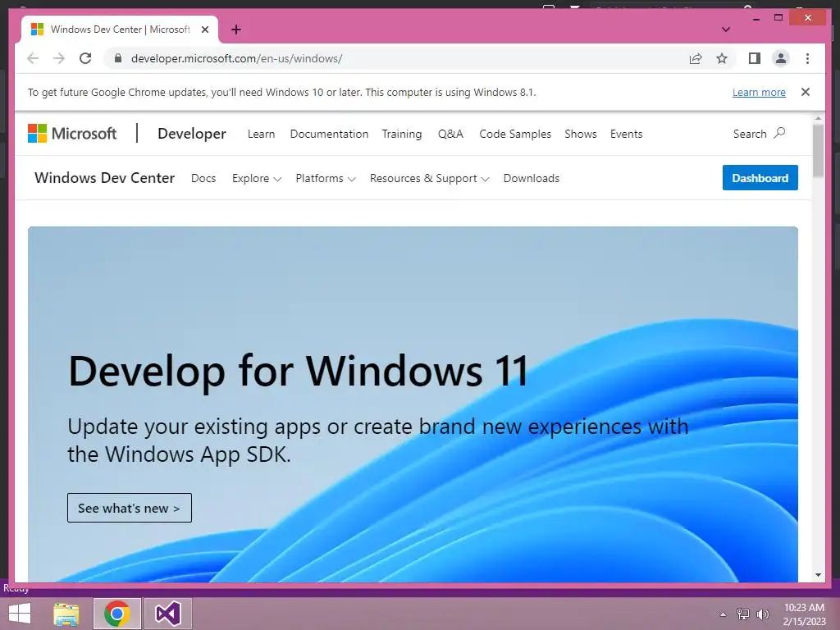Click the network tray icon

tap(742, 614)
